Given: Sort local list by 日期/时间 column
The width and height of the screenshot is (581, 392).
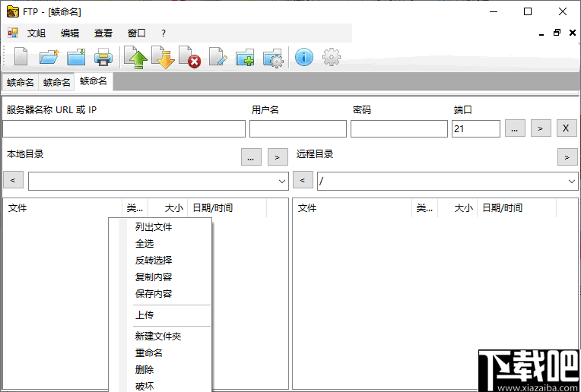Looking at the screenshot, I should pos(227,208).
